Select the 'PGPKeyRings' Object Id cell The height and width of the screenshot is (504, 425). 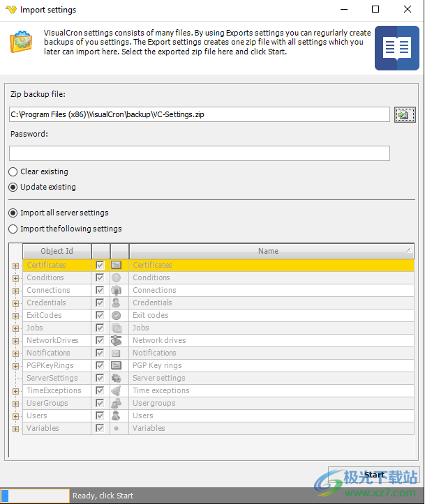(57, 365)
